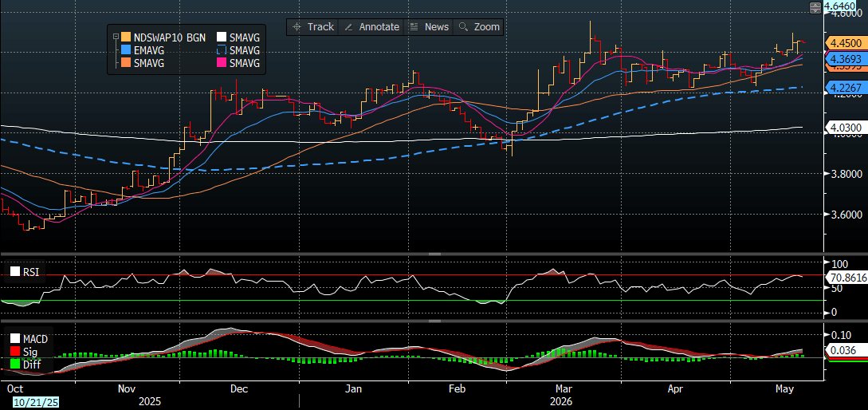Viewport: 868px width, 410px height.
Task: Click the 0.10 level on MACD axis
Action: (x=842, y=335)
